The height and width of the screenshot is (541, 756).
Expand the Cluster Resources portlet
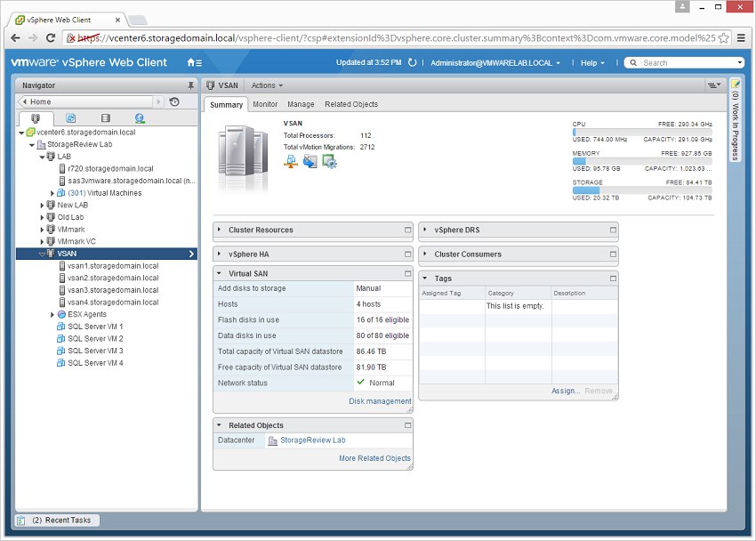pyautogui.click(x=219, y=230)
